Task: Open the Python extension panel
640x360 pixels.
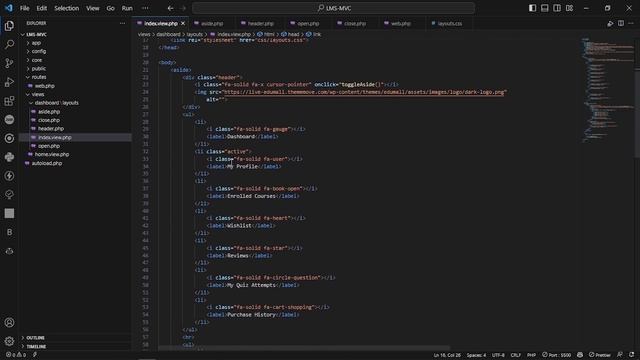Action: click(x=9, y=157)
